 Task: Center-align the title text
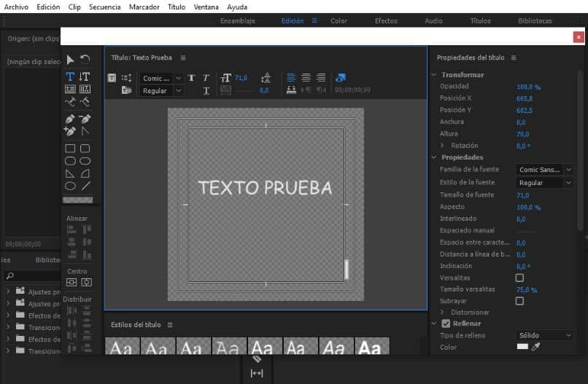[x=306, y=78]
